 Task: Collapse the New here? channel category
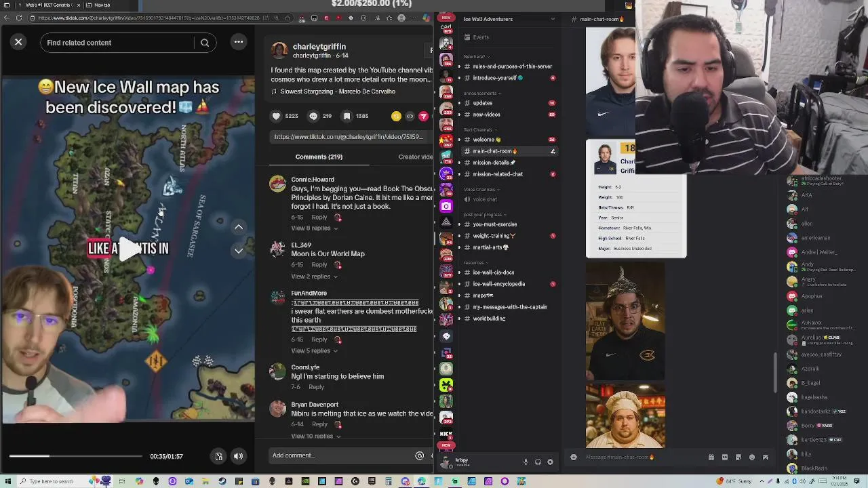click(x=477, y=56)
